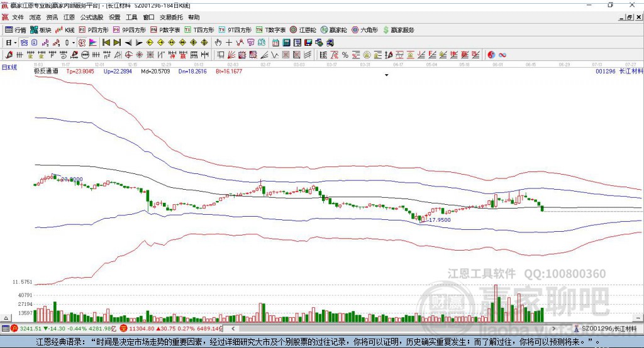
Task: Open the 六角形 hexagon tool
Action: 365,30
